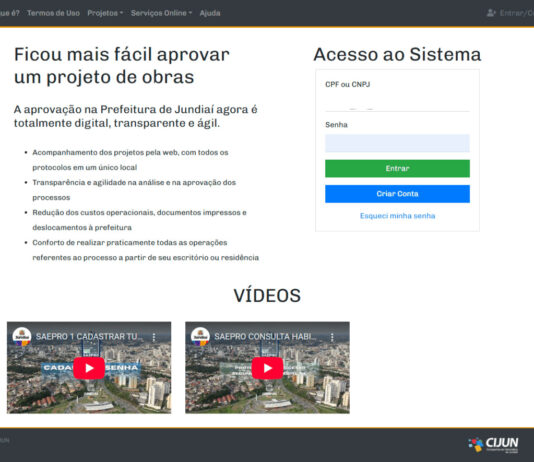The image size is (534, 462).
Task: Open more options on SAEPRO 1 CADASTRAR video
Action: pyautogui.click(x=154, y=337)
